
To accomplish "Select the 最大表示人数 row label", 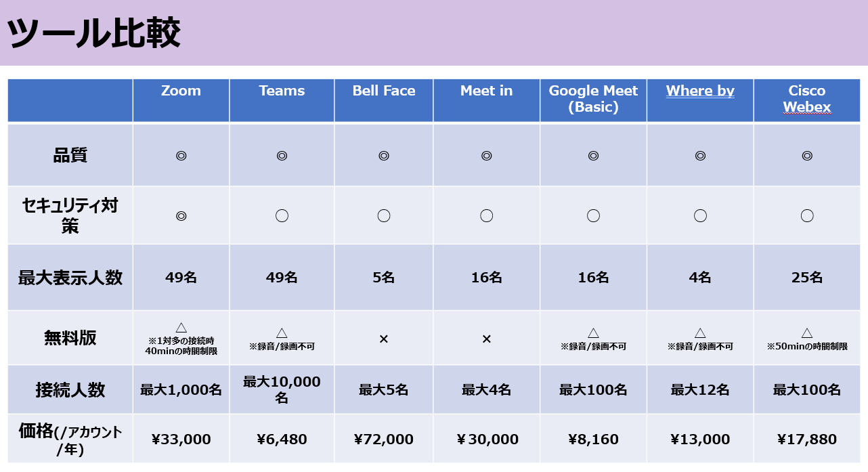I will [70, 277].
